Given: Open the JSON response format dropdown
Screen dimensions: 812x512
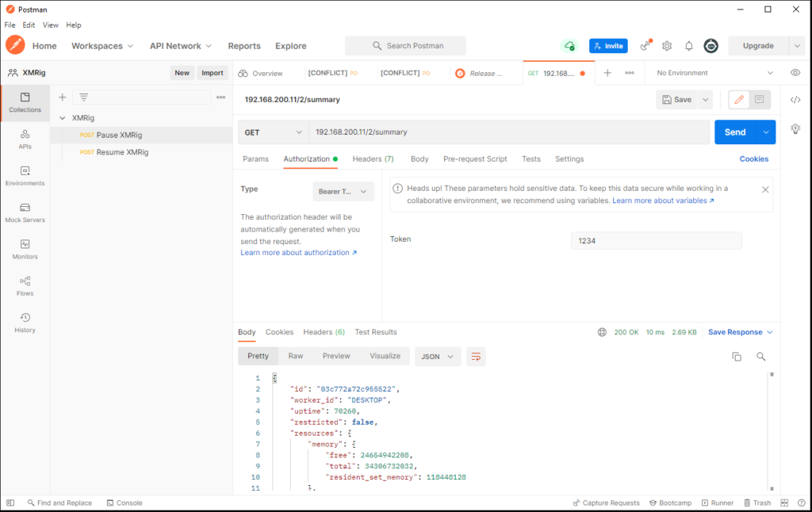Looking at the screenshot, I should [437, 357].
